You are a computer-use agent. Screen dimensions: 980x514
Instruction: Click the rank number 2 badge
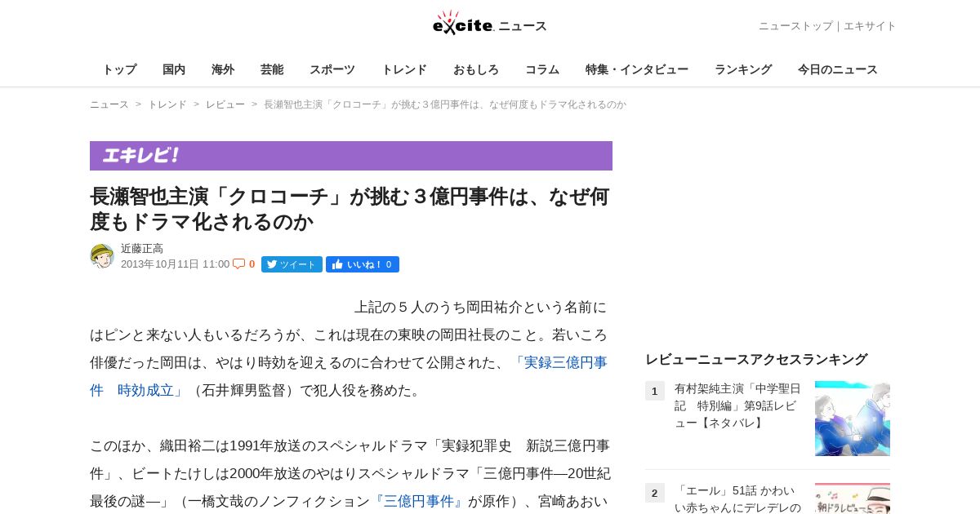655,493
